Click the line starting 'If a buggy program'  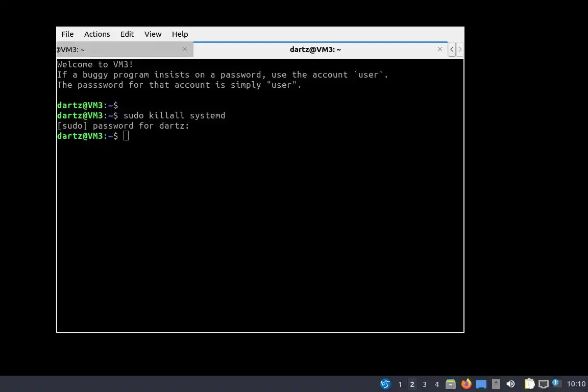click(x=223, y=75)
